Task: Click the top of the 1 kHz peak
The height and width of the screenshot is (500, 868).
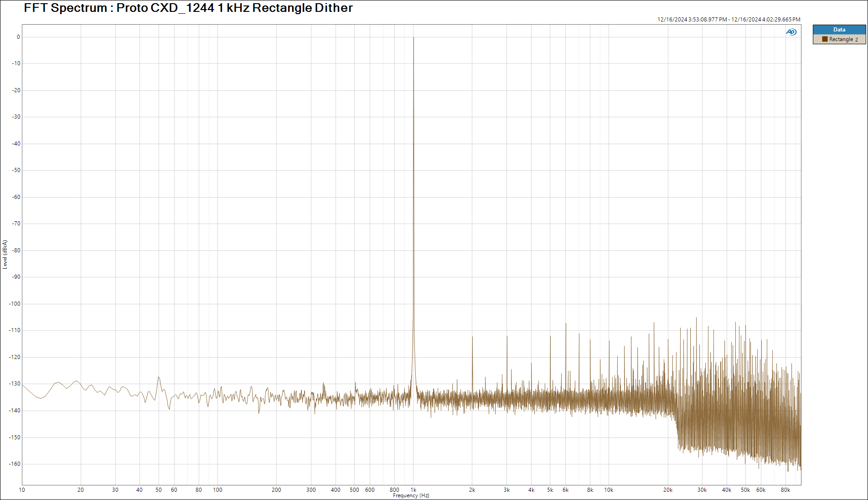Action: click(x=413, y=38)
